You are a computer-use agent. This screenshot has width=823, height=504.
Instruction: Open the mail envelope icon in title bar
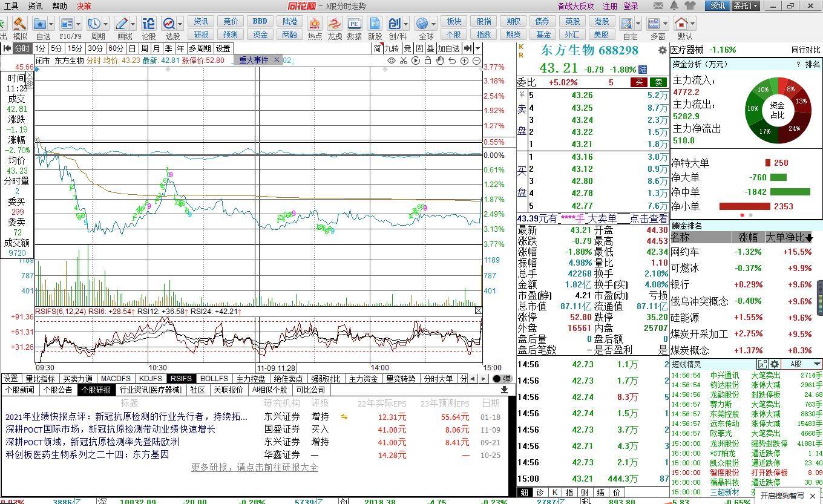coord(659,5)
